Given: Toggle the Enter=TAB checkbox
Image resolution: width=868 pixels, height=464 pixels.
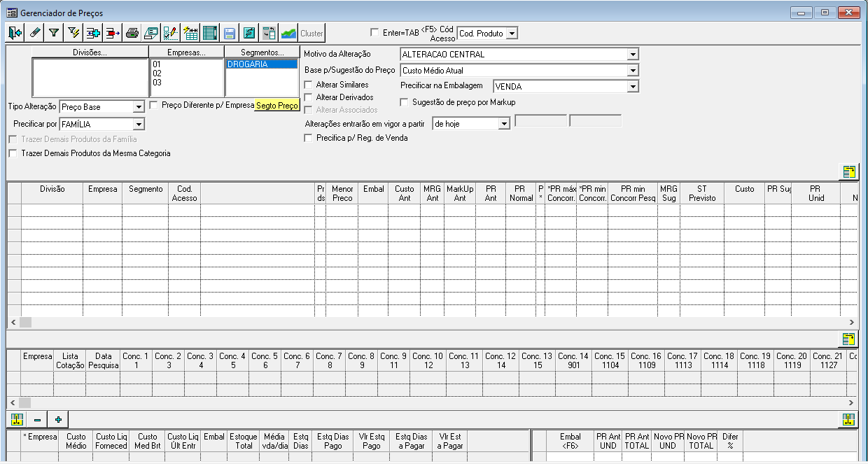Looking at the screenshot, I should coord(375,32).
